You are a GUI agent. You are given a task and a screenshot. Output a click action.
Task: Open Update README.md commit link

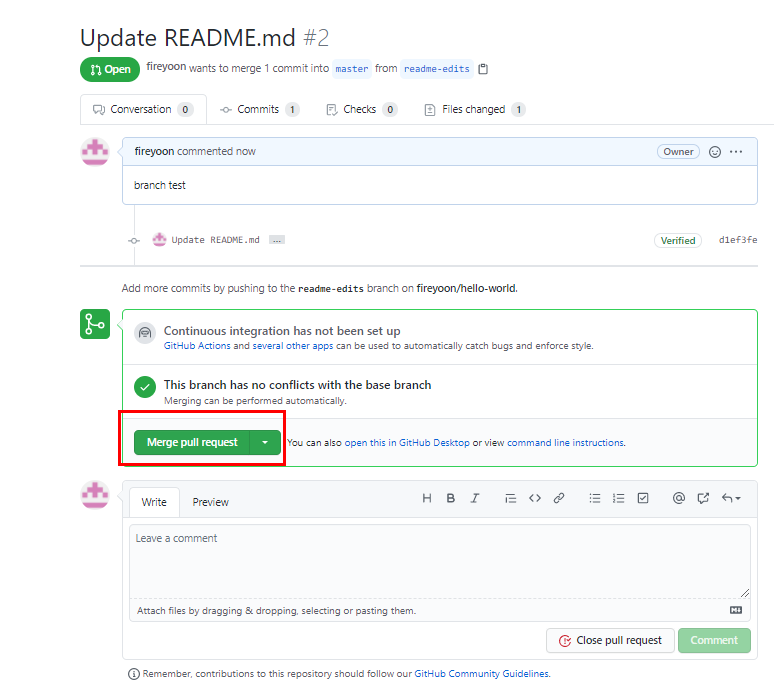[215, 240]
